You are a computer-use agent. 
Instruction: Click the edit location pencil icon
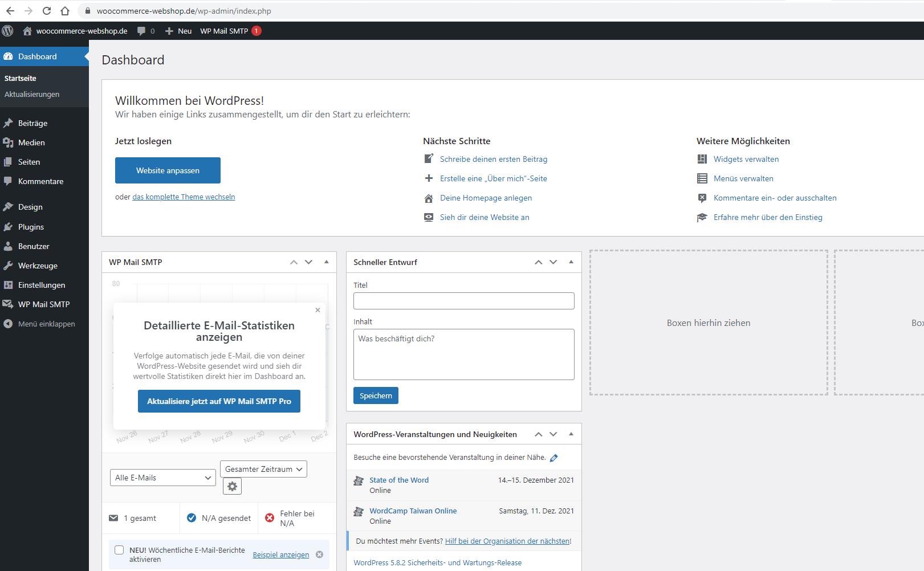coord(553,458)
